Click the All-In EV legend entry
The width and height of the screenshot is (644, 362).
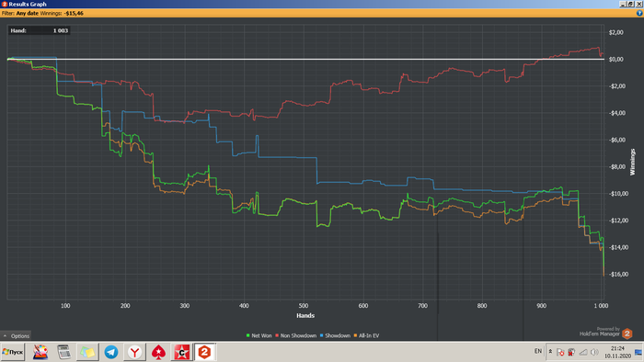coord(367,335)
